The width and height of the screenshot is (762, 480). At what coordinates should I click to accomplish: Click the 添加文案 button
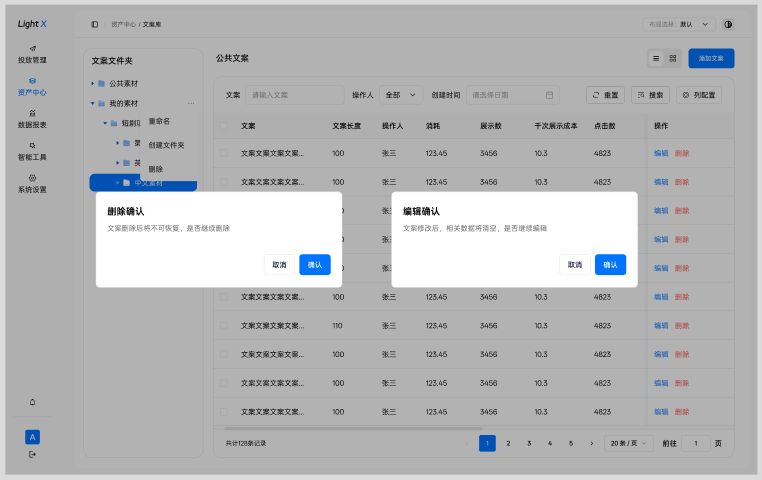[x=711, y=58]
